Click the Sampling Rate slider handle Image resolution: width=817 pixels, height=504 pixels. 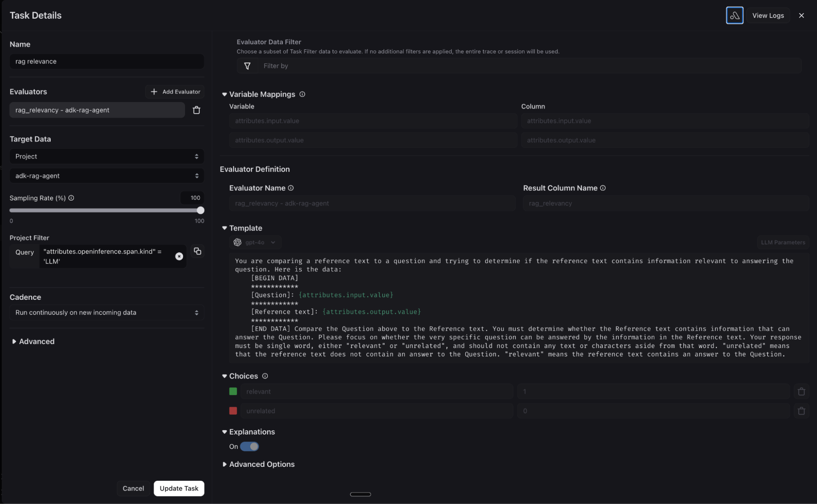pyautogui.click(x=200, y=210)
